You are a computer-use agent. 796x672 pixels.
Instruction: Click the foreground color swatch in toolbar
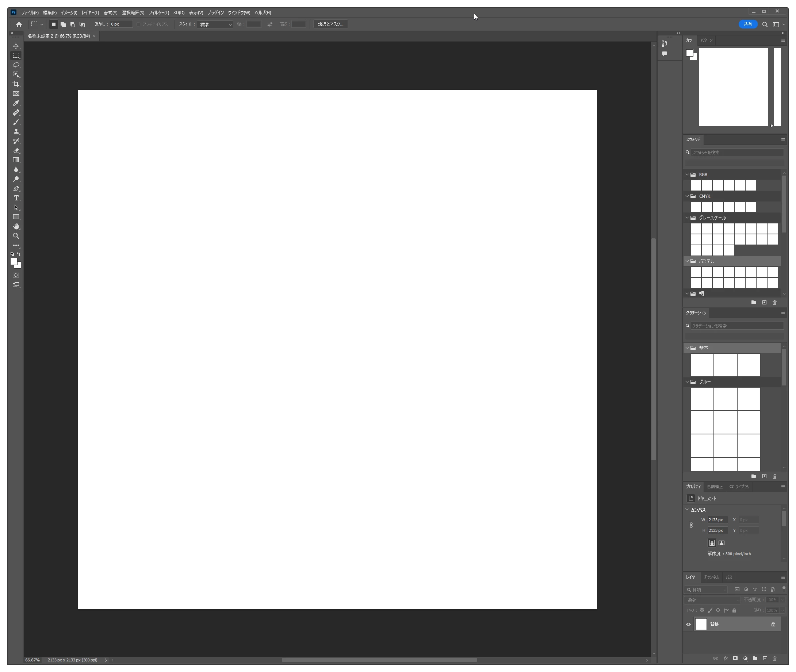coord(14,261)
